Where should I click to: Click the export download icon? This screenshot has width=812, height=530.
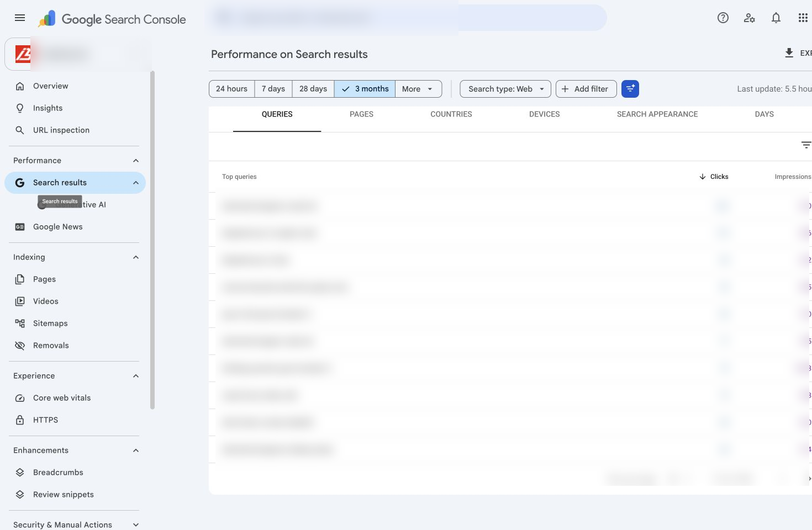click(x=789, y=53)
